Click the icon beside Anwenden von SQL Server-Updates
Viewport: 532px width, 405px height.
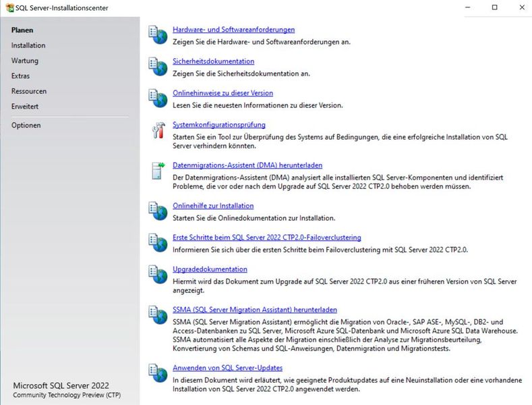[158, 373]
